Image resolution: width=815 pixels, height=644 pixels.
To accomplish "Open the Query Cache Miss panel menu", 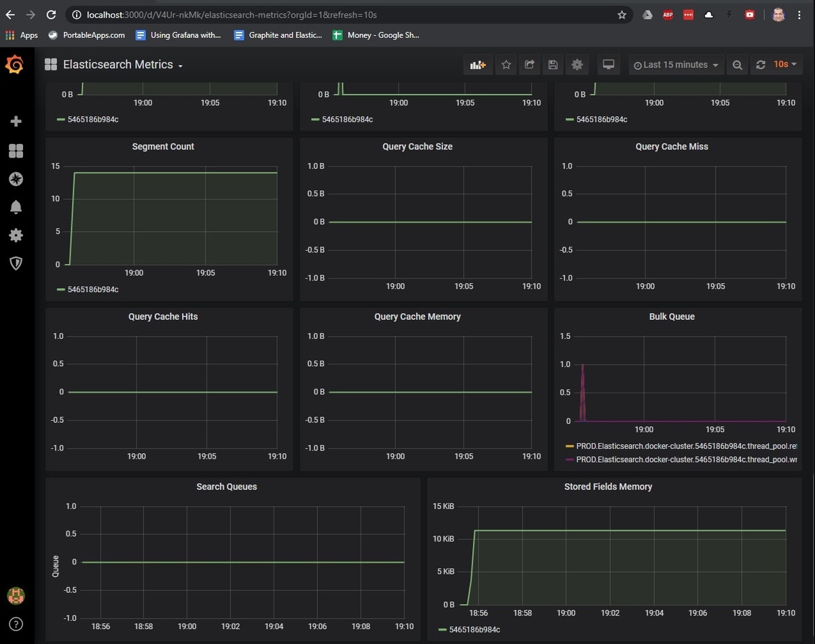I will (x=672, y=146).
